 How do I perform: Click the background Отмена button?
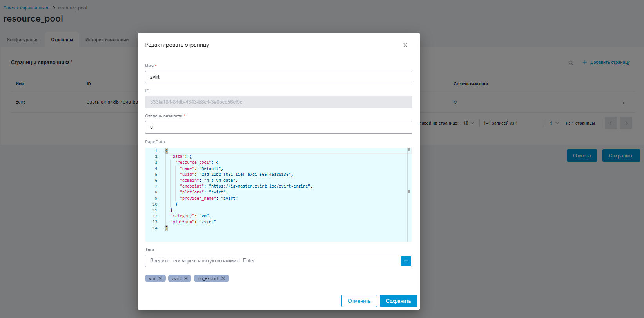pos(582,155)
